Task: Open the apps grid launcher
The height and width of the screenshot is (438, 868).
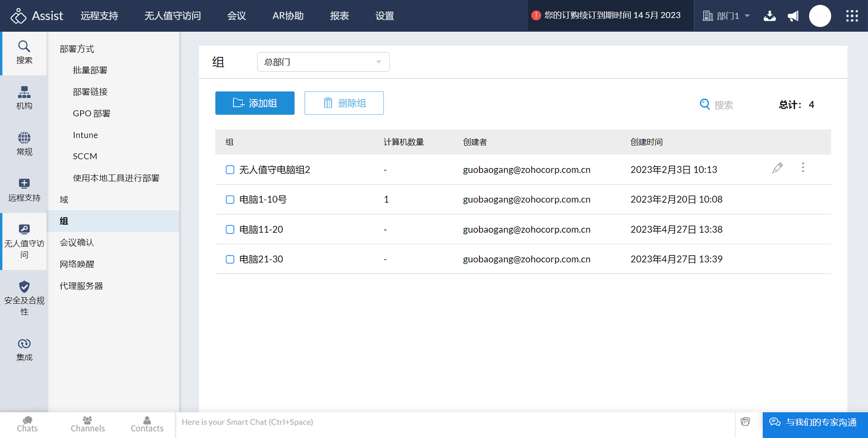Action: click(x=852, y=16)
